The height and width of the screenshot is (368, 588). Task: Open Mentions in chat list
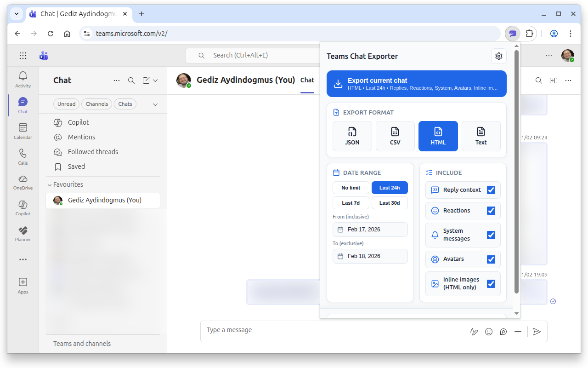(103, 137)
